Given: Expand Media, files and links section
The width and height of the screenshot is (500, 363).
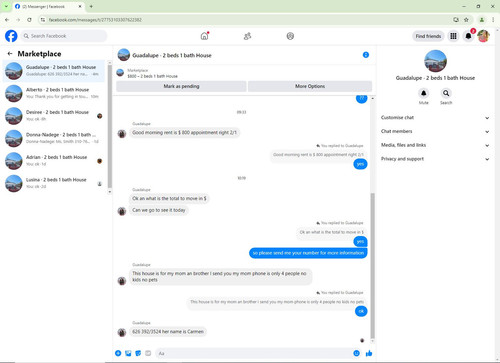Looking at the screenshot, I should click(435, 145).
